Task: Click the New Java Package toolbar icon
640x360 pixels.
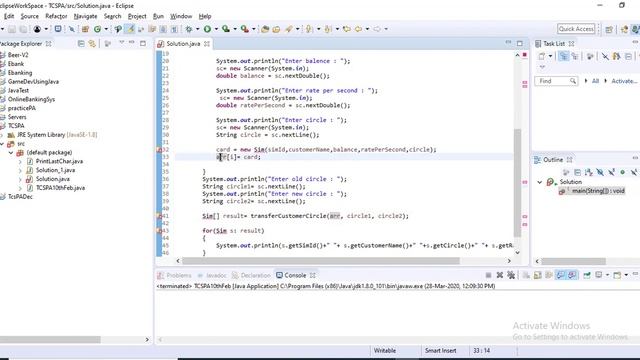Action: pos(85,29)
